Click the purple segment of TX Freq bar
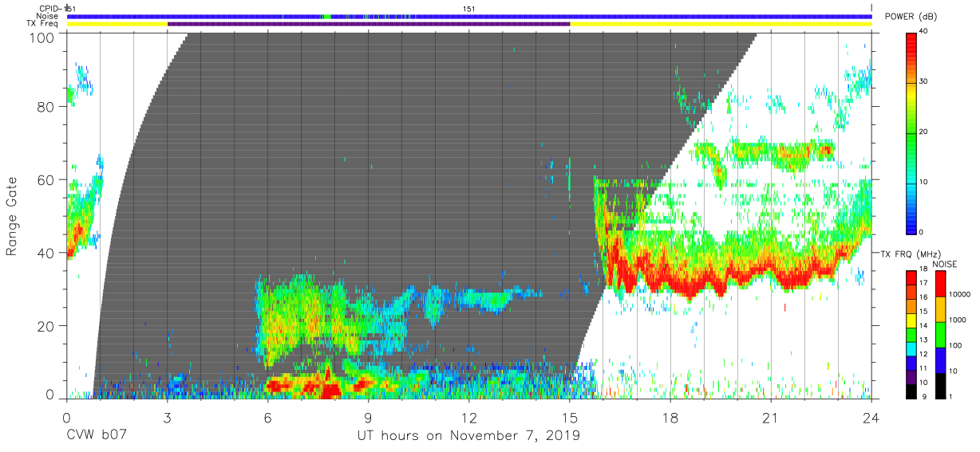 [x=369, y=24]
